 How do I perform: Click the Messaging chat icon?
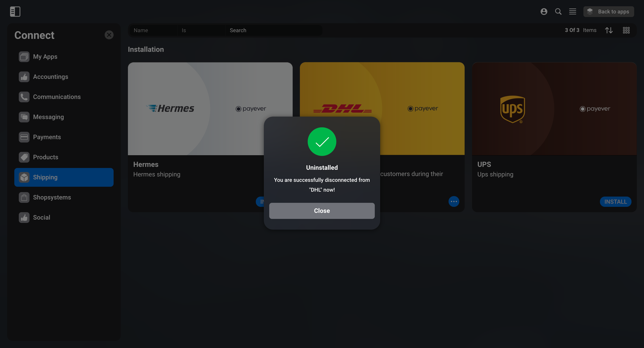(x=24, y=117)
